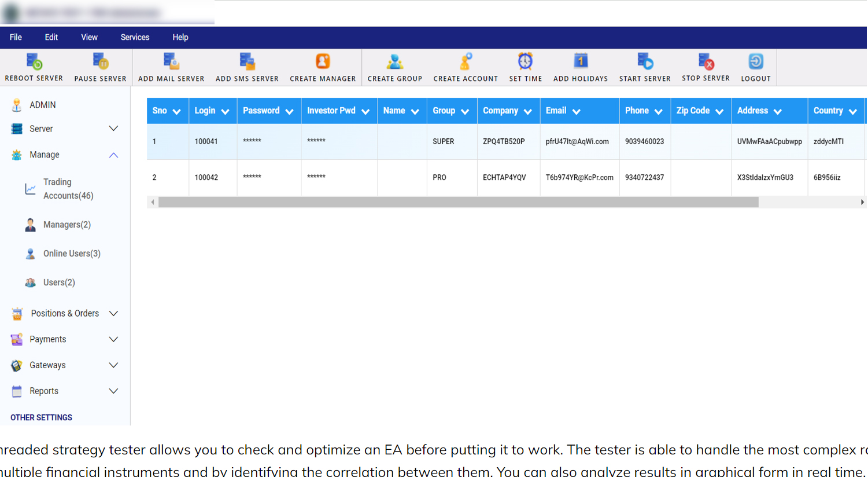
Task: Expand the Positions & Orders section
Action: pyautogui.click(x=113, y=313)
